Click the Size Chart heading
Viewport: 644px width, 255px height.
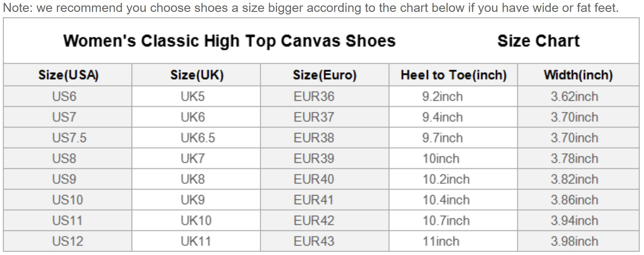coord(538,41)
